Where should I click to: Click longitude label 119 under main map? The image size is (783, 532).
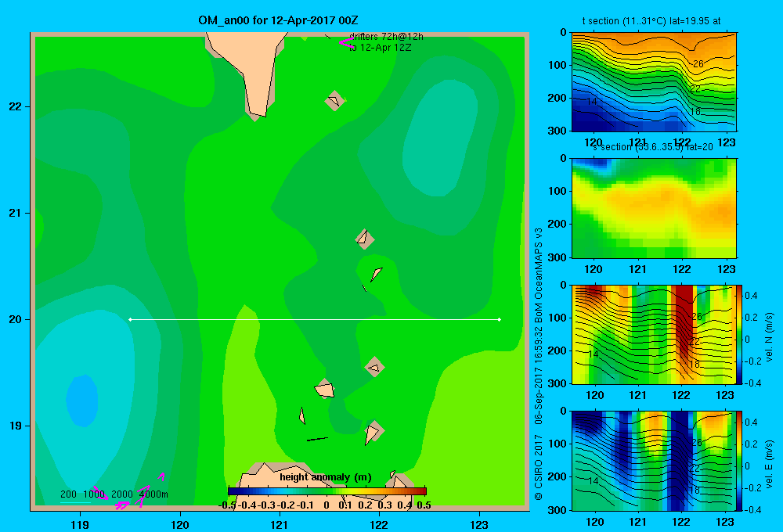point(81,524)
